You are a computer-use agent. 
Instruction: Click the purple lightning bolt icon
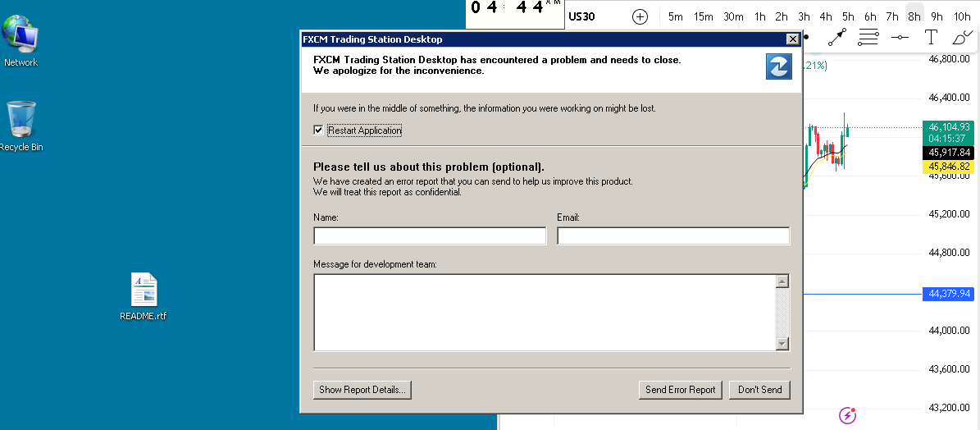pyautogui.click(x=847, y=415)
